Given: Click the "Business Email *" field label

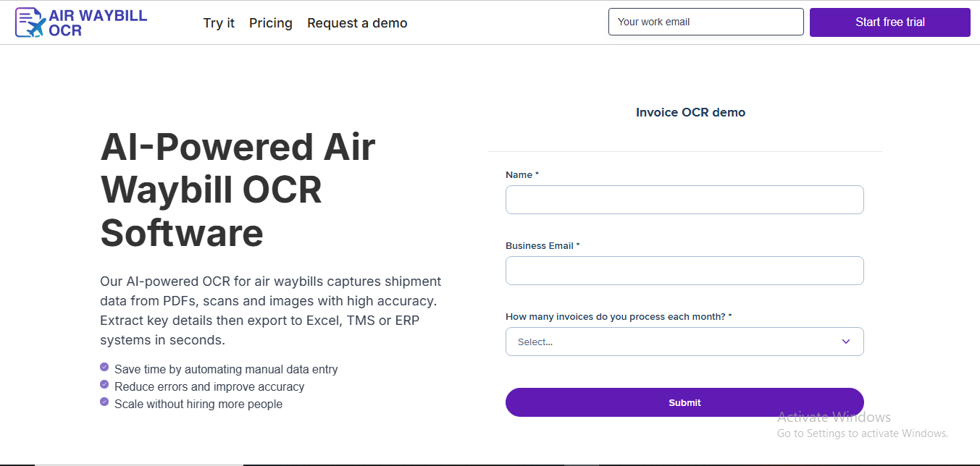Looking at the screenshot, I should (543, 246).
